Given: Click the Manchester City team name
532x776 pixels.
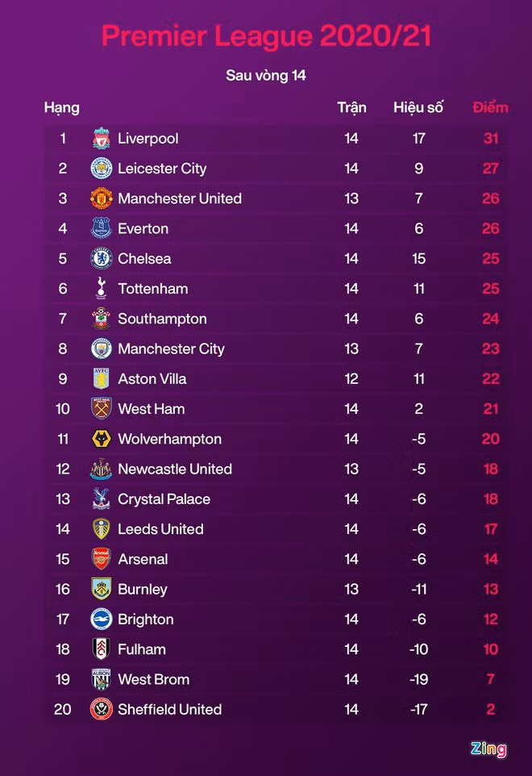Looking at the screenshot, I should tap(171, 349).
